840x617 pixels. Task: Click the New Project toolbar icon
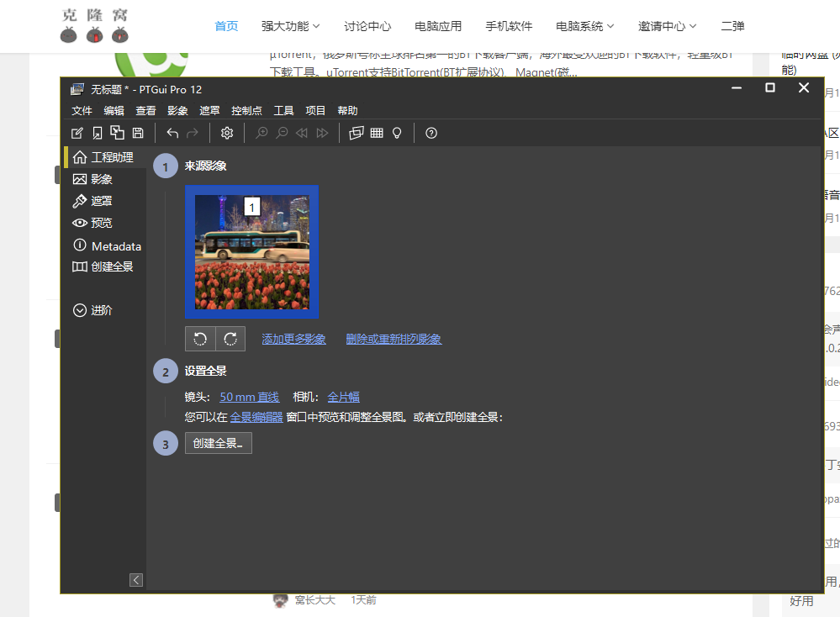pyautogui.click(x=77, y=133)
